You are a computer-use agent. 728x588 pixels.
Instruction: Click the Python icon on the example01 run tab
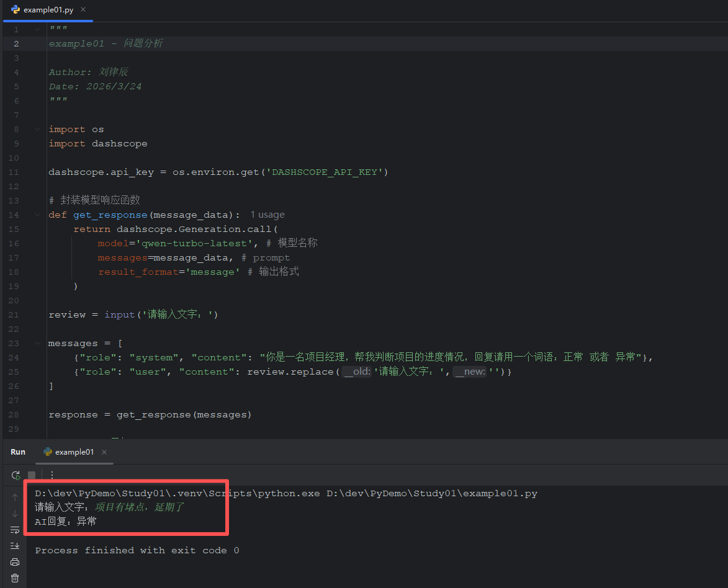(x=47, y=452)
